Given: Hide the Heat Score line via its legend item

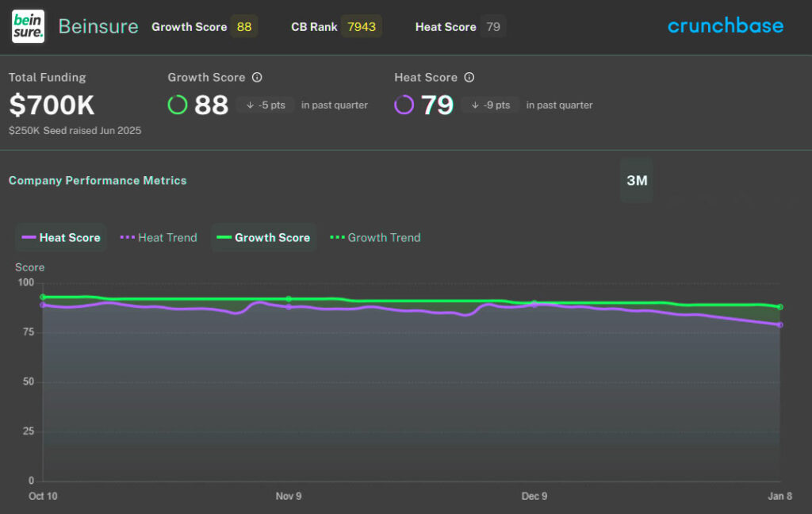Looking at the screenshot, I should pos(60,237).
